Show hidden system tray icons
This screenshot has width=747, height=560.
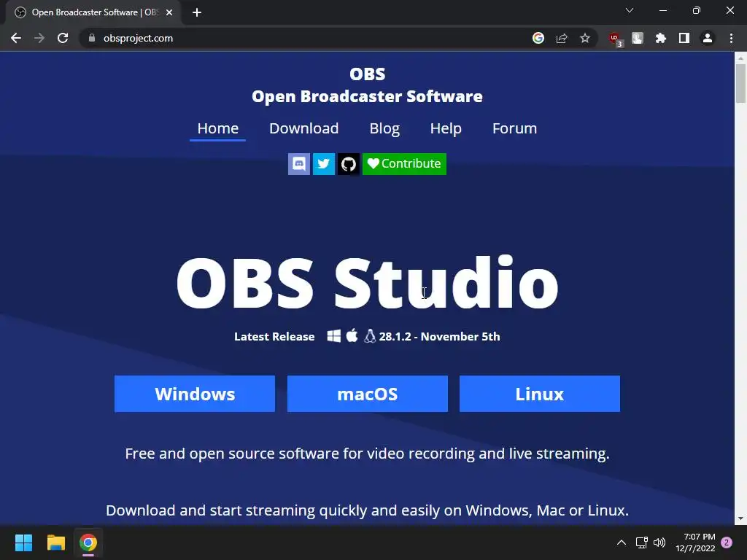622,542
